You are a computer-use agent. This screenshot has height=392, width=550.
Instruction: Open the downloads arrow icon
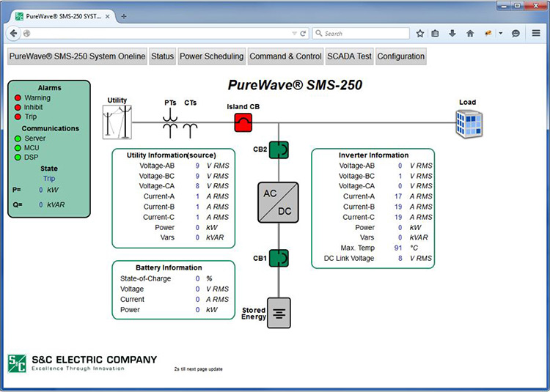[452, 33]
